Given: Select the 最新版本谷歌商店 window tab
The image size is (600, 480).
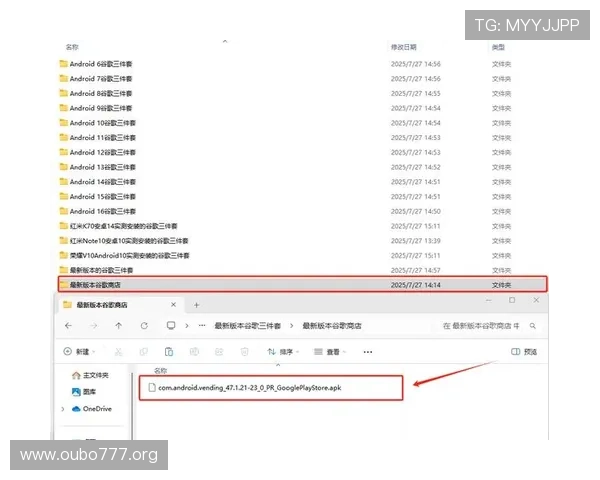Looking at the screenshot, I should pyautogui.click(x=120, y=305).
